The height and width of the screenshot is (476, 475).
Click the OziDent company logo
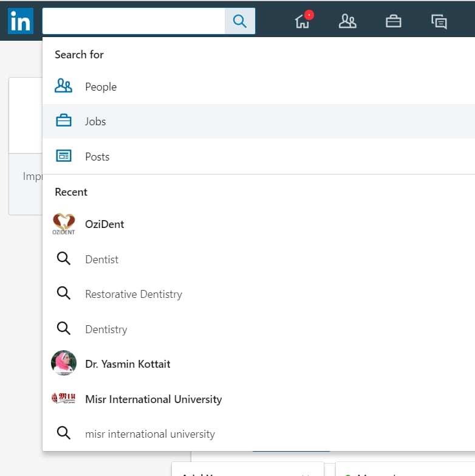[x=64, y=224]
